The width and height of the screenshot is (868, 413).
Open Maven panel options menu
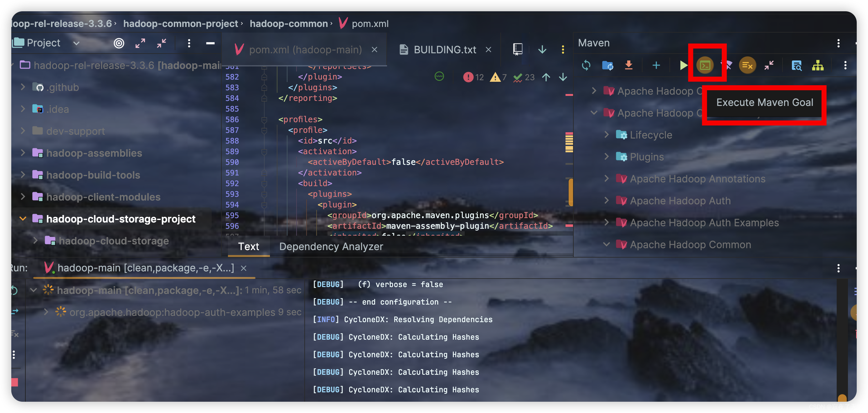(838, 43)
